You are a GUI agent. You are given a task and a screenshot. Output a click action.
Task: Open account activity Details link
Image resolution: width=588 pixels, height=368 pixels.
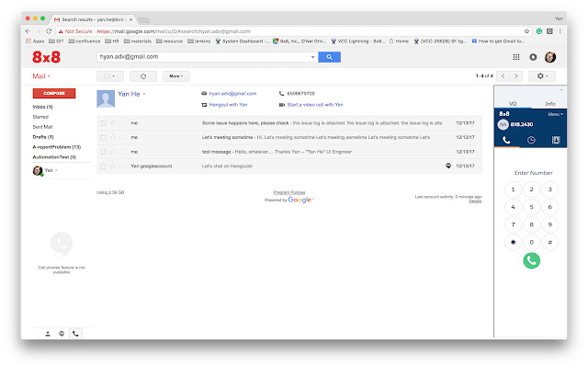tap(475, 201)
